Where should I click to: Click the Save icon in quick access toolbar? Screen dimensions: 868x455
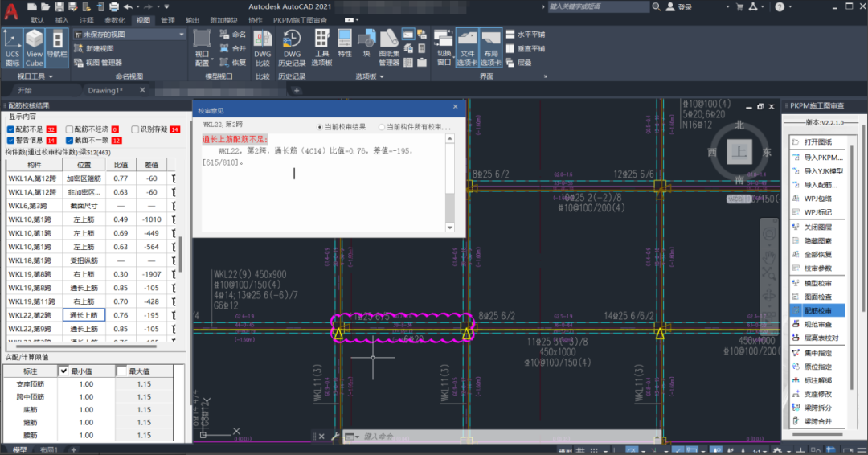(59, 6)
